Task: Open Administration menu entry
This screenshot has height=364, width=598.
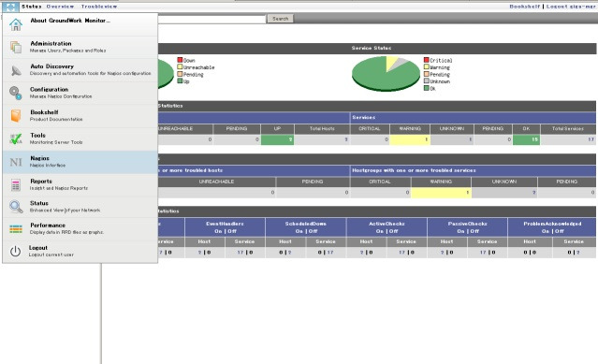Action: coord(80,48)
